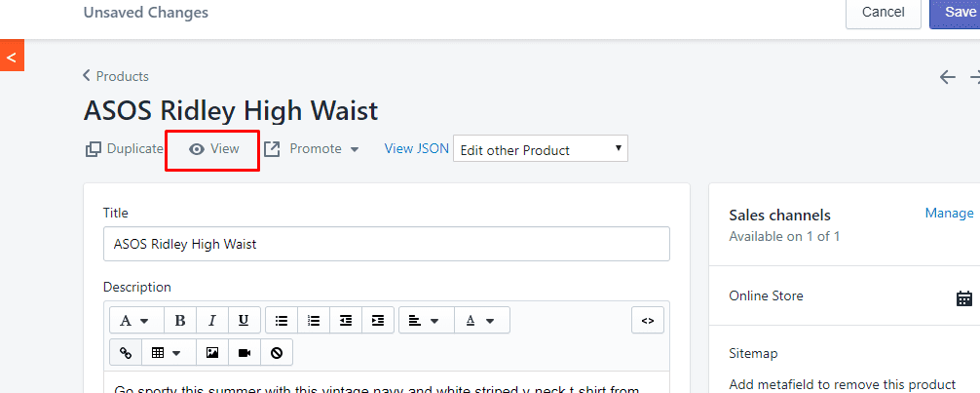The height and width of the screenshot is (393, 980).
Task: Show HTML source with the <> button
Action: [x=648, y=321]
